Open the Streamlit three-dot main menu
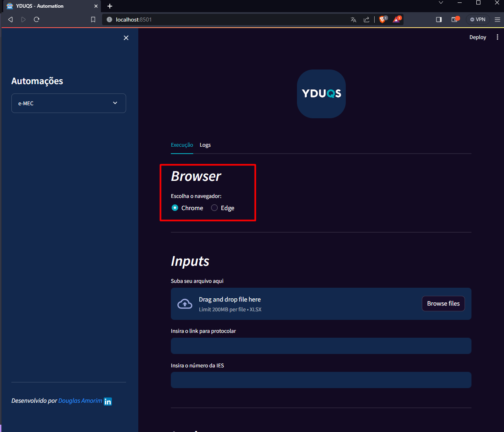This screenshot has height=432, width=504. 497,37
